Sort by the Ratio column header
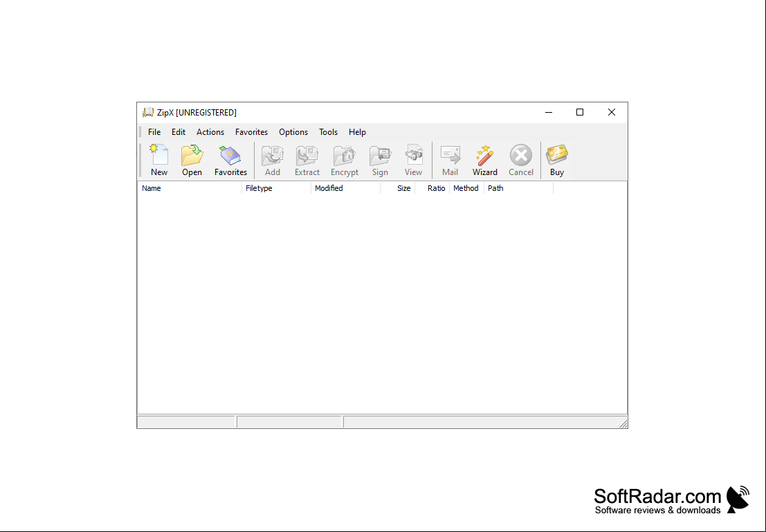766x532 pixels. click(433, 188)
